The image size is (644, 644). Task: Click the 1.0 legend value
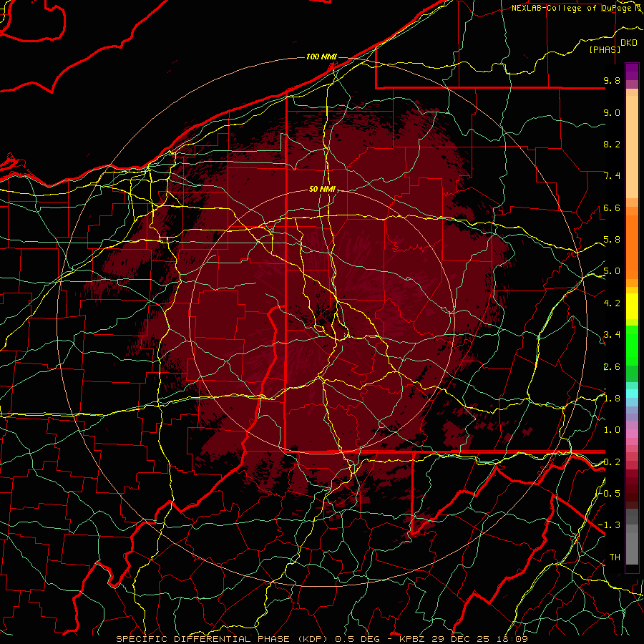(x=612, y=431)
